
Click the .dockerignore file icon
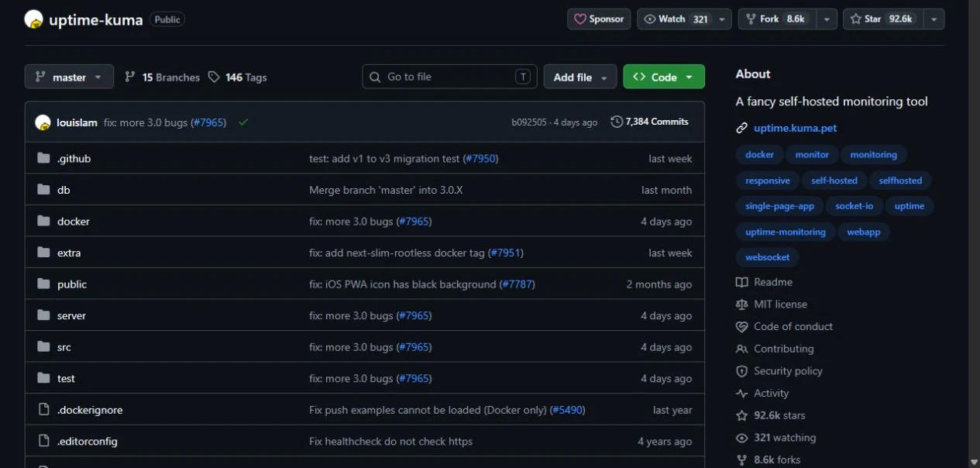(43, 410)
